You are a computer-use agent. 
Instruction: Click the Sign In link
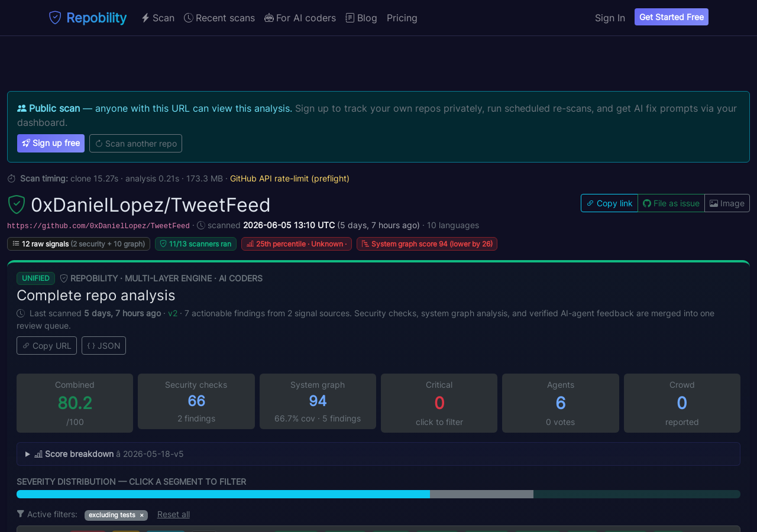pos(610,18)
